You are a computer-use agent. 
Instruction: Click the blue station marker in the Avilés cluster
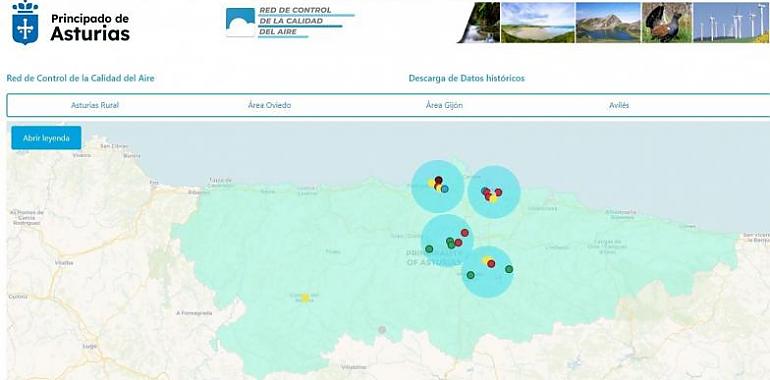[x=445, y=189]
